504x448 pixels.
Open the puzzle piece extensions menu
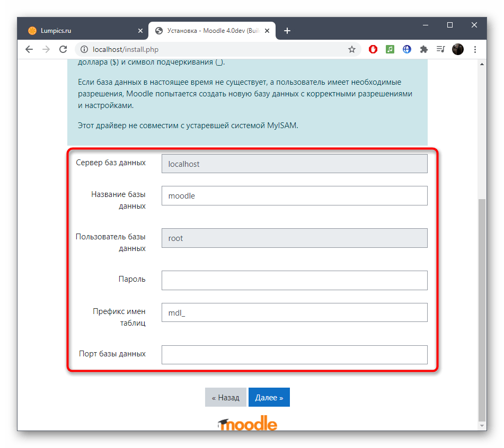[423, 49]
